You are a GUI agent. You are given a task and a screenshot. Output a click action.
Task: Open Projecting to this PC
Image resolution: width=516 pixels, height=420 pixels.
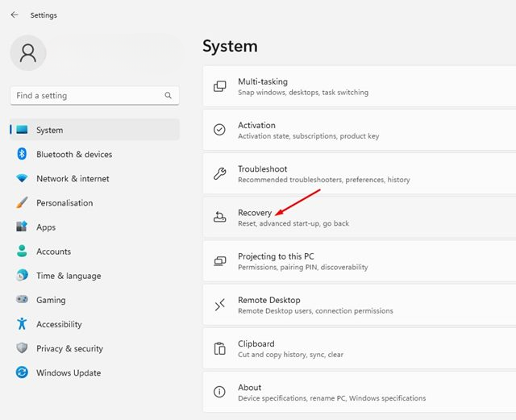[x=360, y=261]
